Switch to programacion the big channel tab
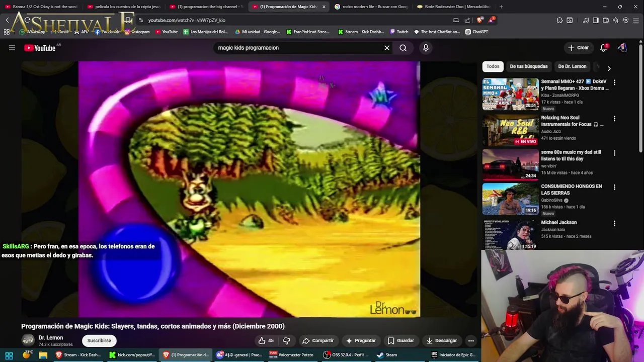The image size is (644, 362). (x=206, y=7)
